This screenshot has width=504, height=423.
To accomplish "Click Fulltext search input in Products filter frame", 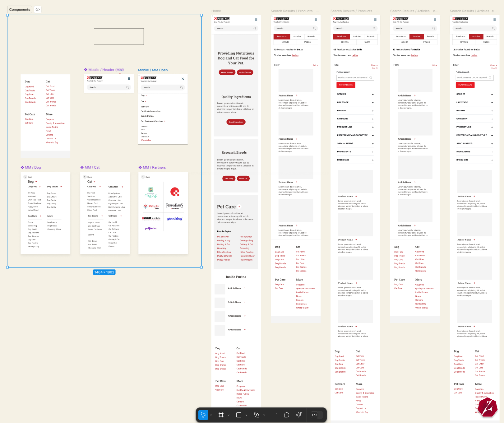I will click(x=355, y=78).
